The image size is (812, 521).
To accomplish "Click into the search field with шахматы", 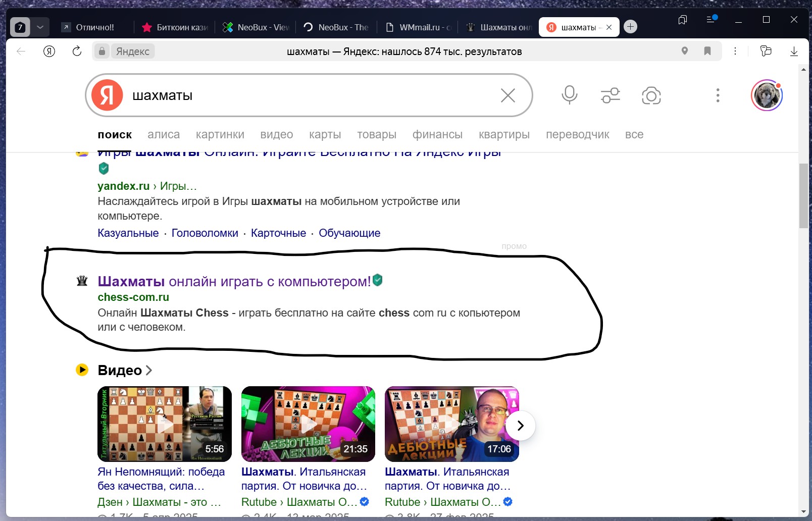I will (x=308, y=95).
